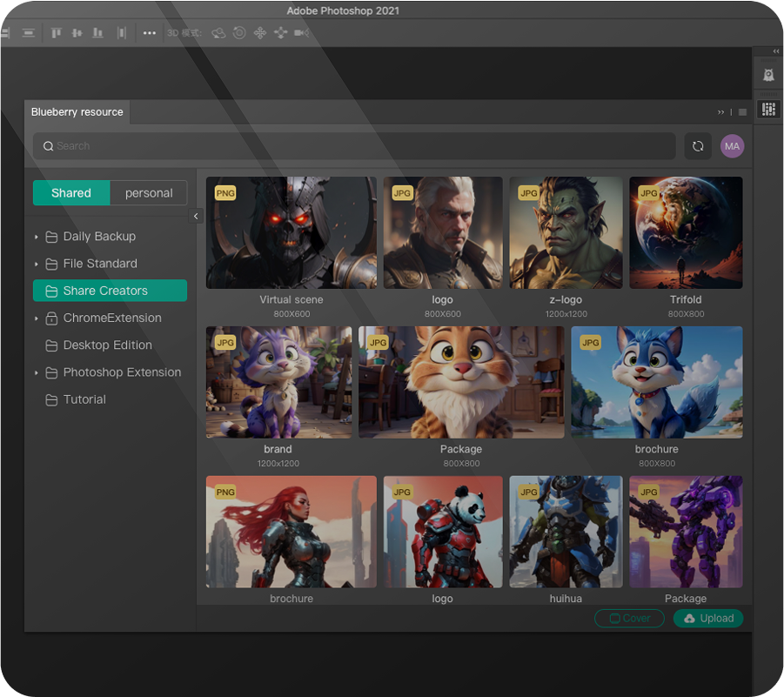This screenshot has width=784, height=697.
Task: Click the 3D video camera zoom icon
Action: [301, 33]
